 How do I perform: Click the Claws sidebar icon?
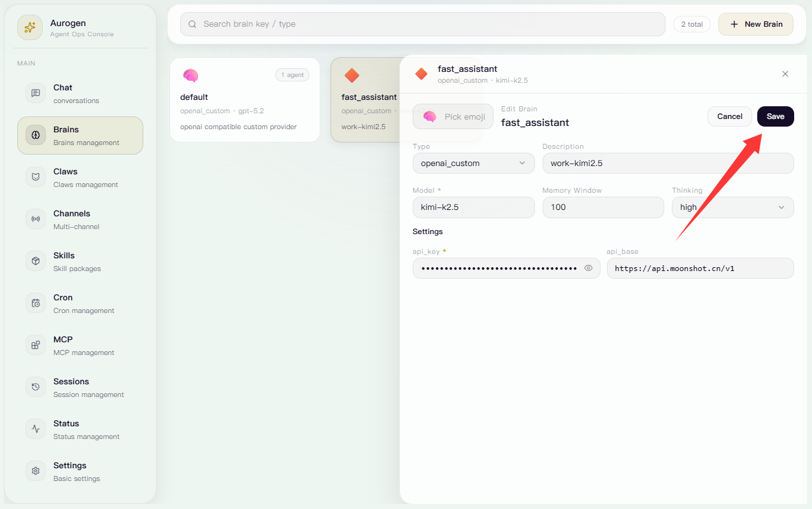click(x=36, y=177)
